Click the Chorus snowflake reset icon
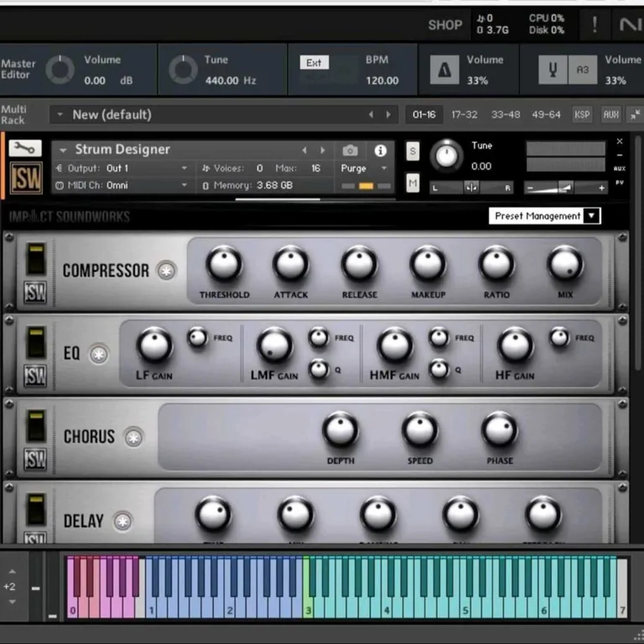Screen dimensions: 644x644 click(x=134, y=438)
